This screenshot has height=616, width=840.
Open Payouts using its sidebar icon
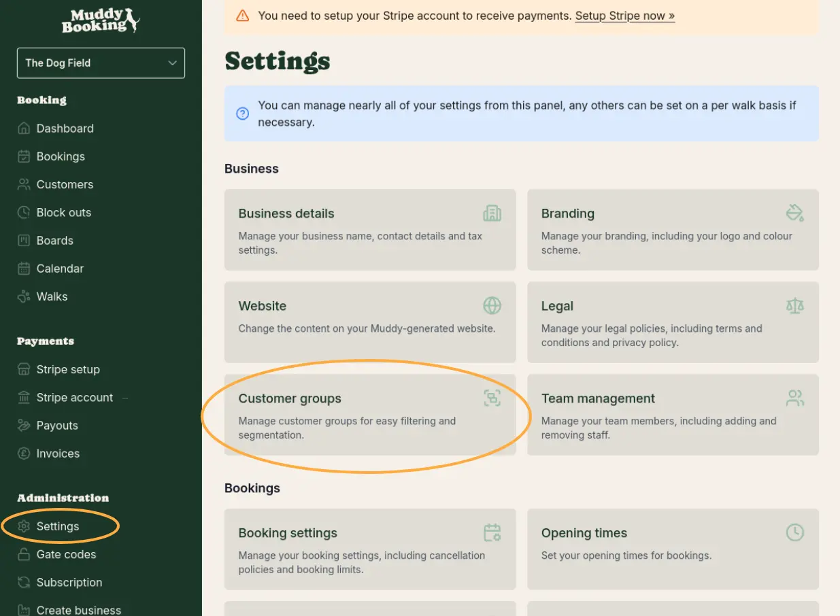[x=23, y=425]
